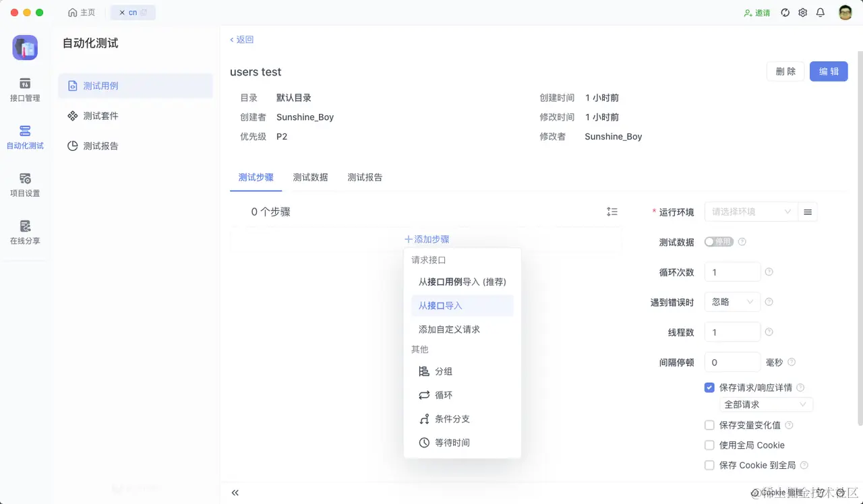The image size is (863, 504).
Task: Click the refresh sync icon in title bar
Action: 785,13
